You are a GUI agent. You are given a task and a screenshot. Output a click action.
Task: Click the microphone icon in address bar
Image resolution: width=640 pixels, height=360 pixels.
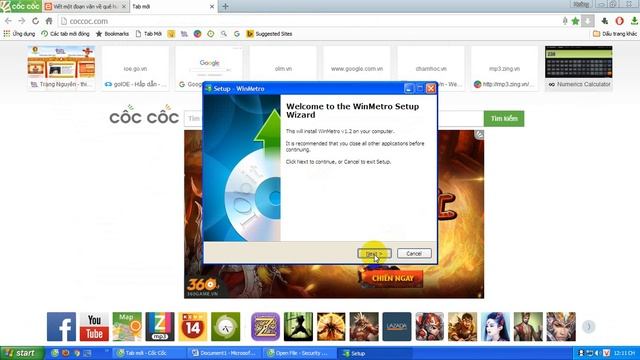coord(565,21)
